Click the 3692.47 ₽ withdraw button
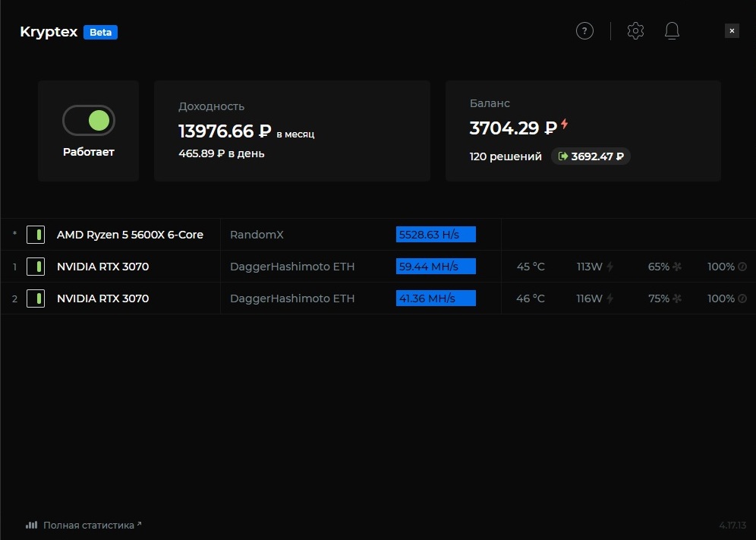This screenshot has width=756, height=540. [591, 156]
